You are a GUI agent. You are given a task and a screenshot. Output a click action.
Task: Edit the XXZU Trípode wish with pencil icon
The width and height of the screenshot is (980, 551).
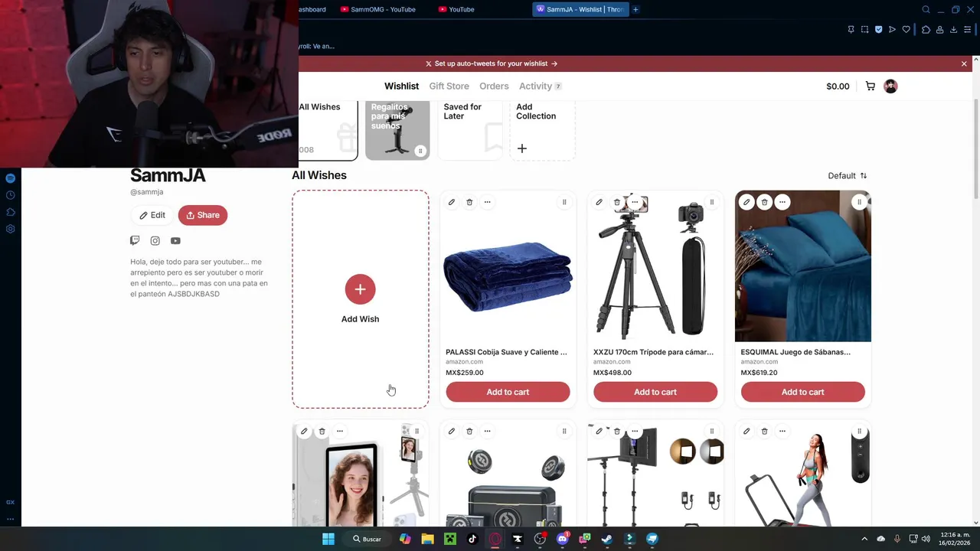(x=599, y=202)
